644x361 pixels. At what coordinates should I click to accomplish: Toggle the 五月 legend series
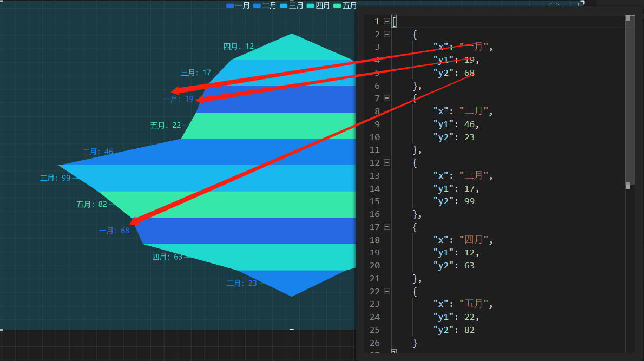345,5
